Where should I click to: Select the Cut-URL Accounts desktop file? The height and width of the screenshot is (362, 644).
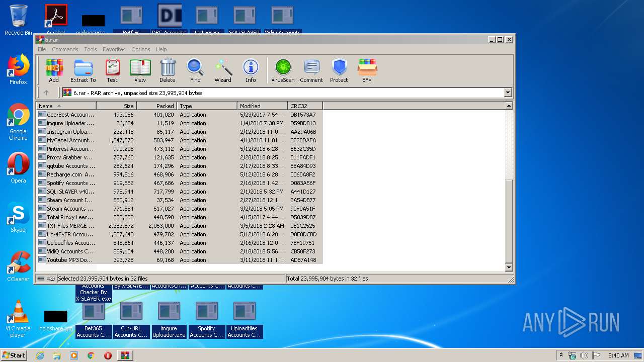[x=131, y=320]
